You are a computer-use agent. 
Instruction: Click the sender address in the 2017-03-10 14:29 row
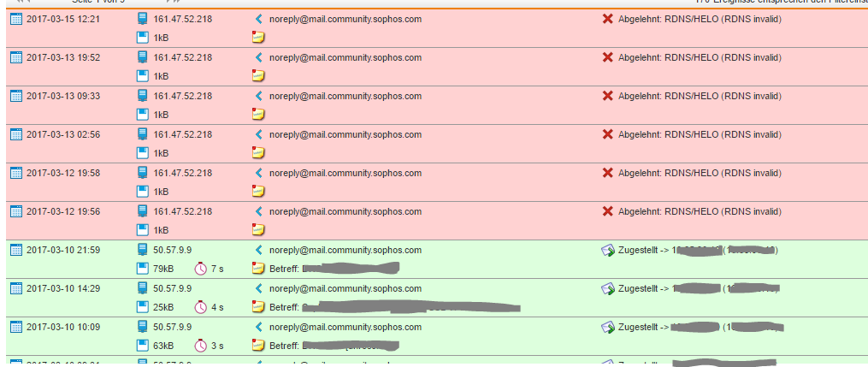coord(345,287)
